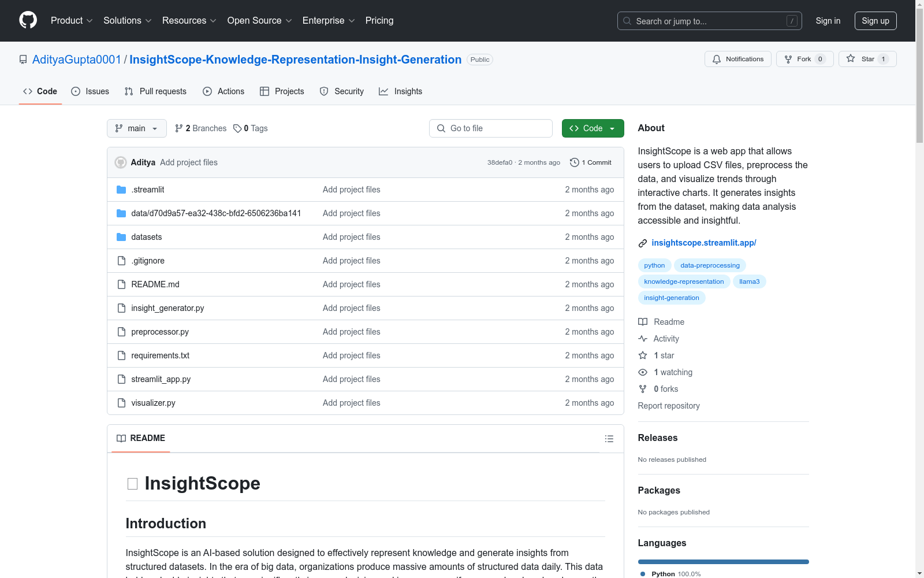Click the datasets folder icon
The width and height of the screenshot is (924, 578).
[x=121, y=237]
